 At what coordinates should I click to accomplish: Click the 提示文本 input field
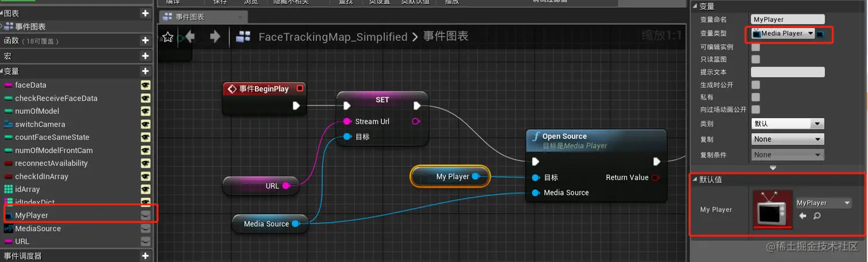[788, 72]
